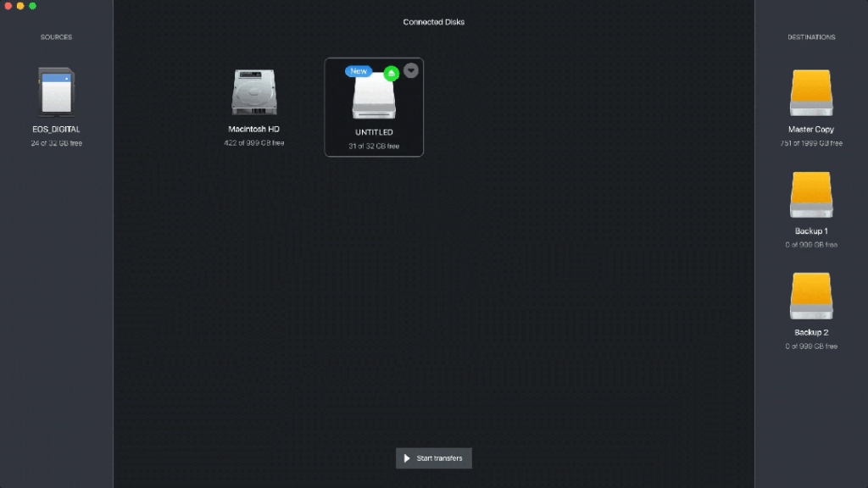Eject the UNTITLED disk using green button

point(391,73)
